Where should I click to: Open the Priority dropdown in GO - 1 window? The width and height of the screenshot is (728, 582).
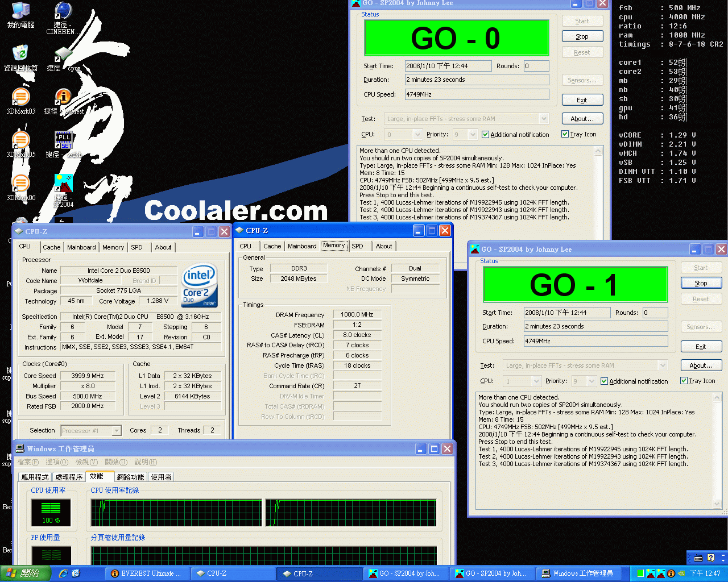point(591,381)
